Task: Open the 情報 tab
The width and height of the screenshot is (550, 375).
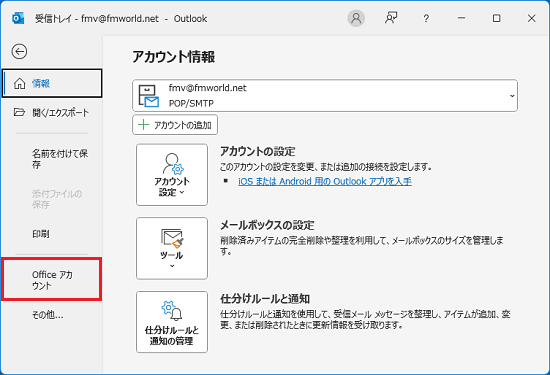Action: point(52,83)
